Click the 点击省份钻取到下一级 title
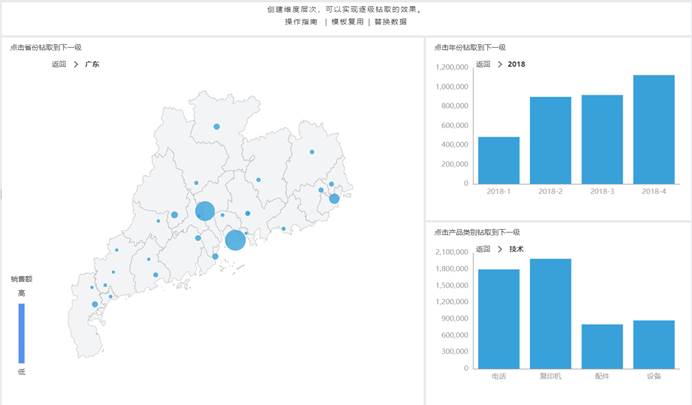The image size is (692, 405). click(46, 47)
